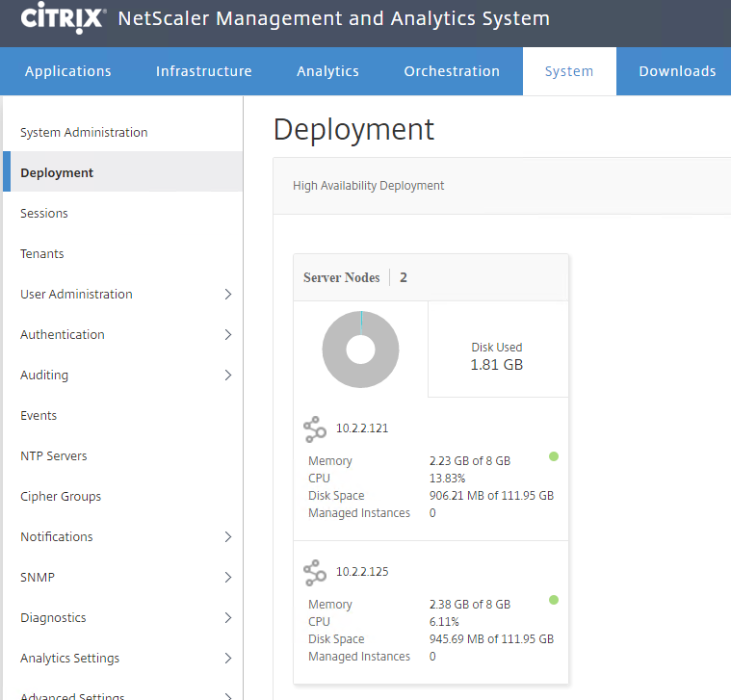Click memory value 2.38 GB of 8 GB
Image resolution: width=731 pixels, height=700 pixels.
click(470, 605)
